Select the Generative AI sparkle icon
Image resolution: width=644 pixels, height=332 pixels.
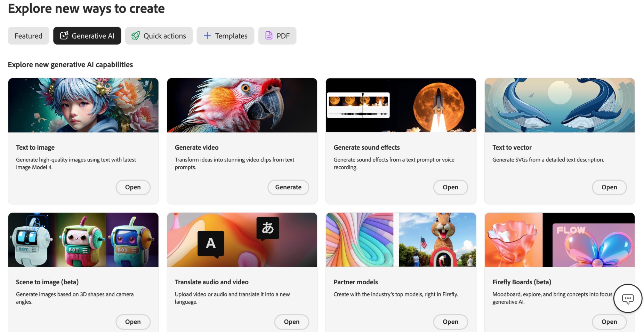coord(64,35)
